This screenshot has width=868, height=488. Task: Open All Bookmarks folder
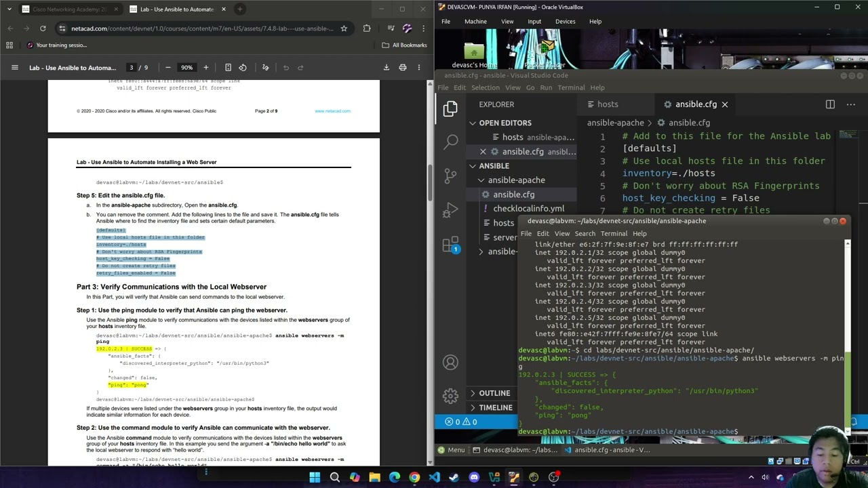point(404,45)
